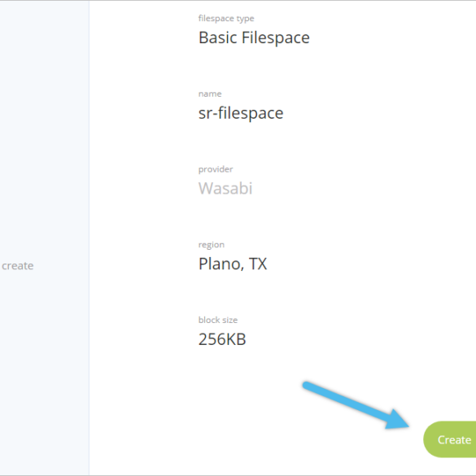This screenshot has width=476, height=476.
Task: Click the provider label
Action: [216, 169]
